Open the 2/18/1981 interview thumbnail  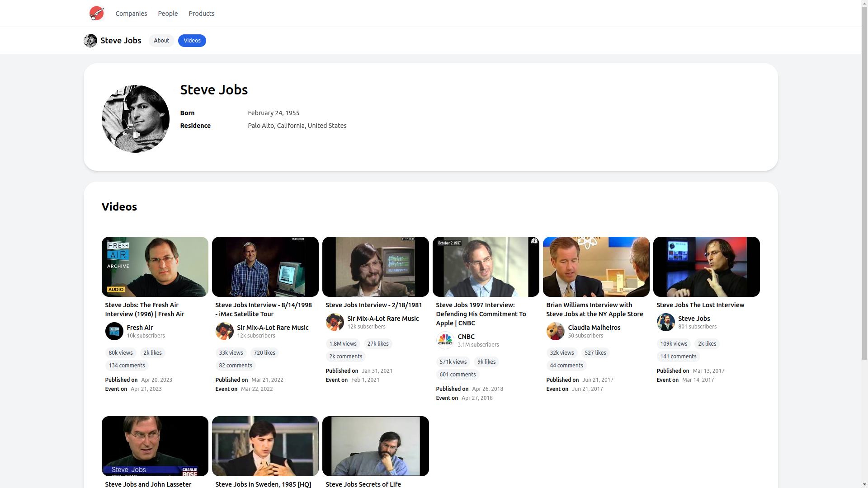coord(376,267)
